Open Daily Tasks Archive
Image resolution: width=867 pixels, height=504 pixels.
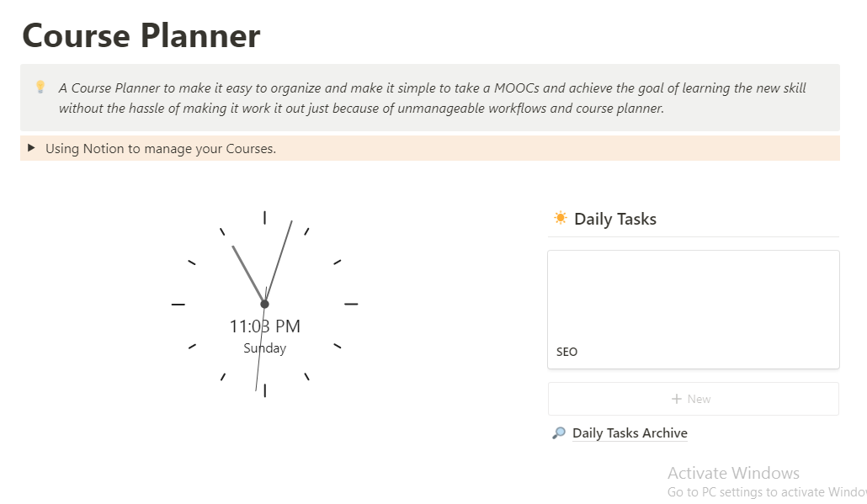629,432
